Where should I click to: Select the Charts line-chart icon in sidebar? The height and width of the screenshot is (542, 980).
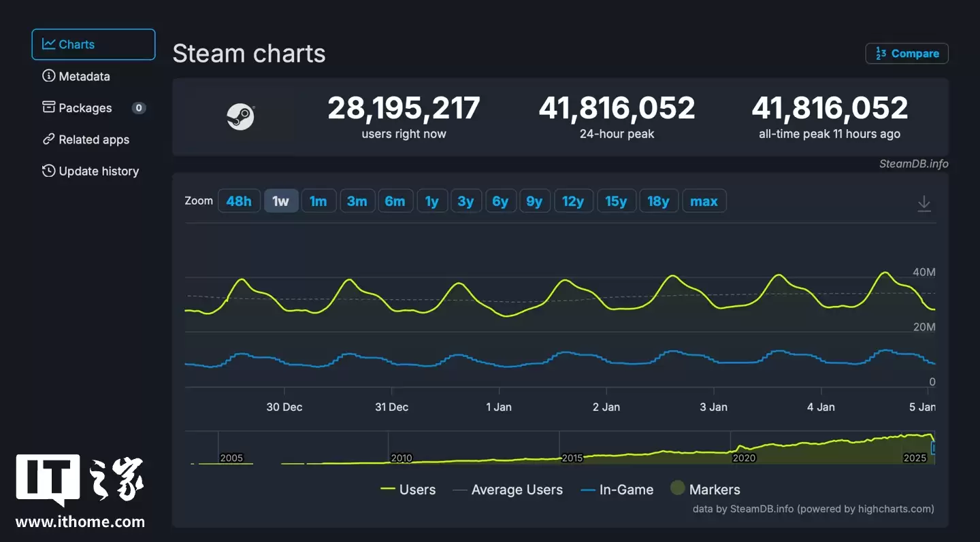(48, 44)
